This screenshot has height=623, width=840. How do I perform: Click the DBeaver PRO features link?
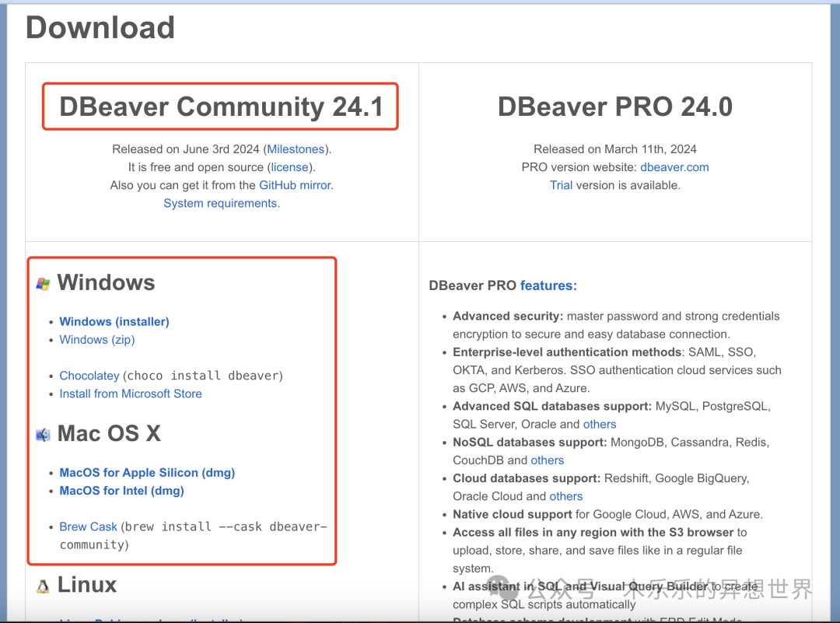(x=548, y=285)
